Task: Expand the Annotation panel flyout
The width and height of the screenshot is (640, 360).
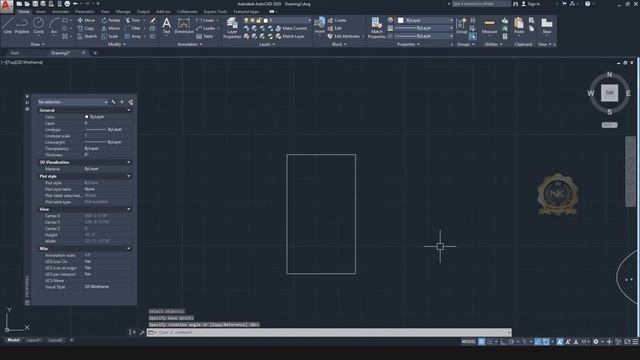Action: point(190,44)
